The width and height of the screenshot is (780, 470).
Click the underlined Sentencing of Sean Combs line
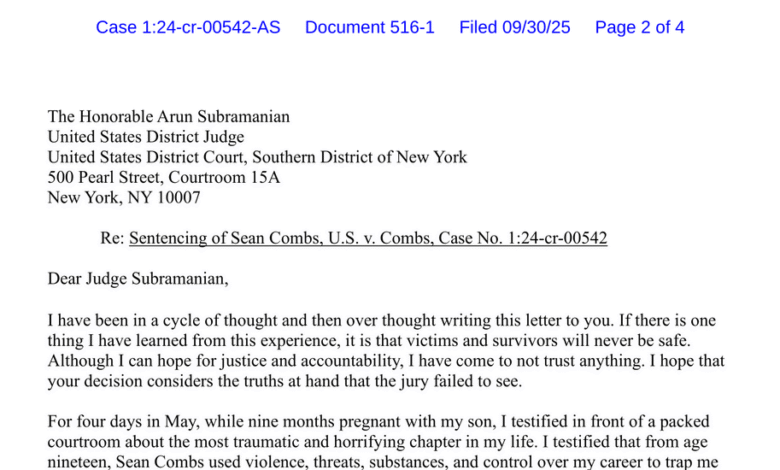tap(368, 239)
